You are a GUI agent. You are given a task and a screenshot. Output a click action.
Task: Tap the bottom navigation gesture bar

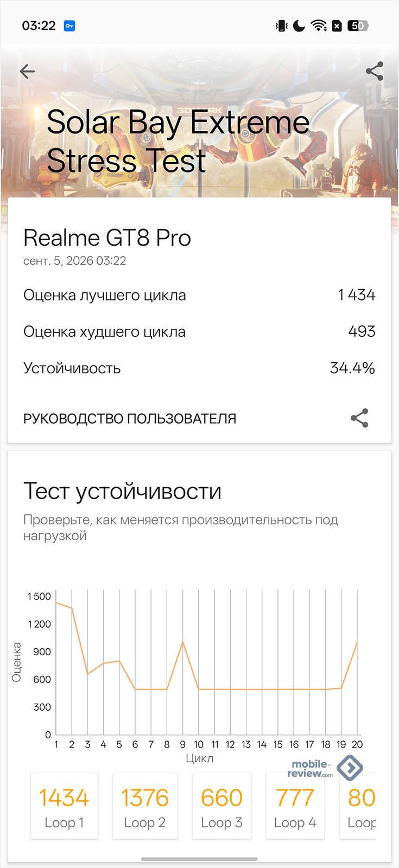(199, 859)
